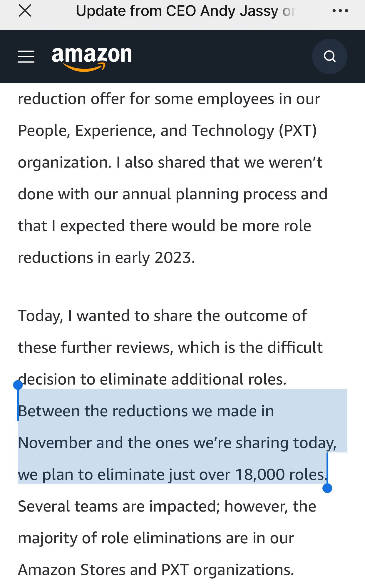
Task: Tap the page title 'Update from CEO Andy Jassy'
Action: coord(177,11)
